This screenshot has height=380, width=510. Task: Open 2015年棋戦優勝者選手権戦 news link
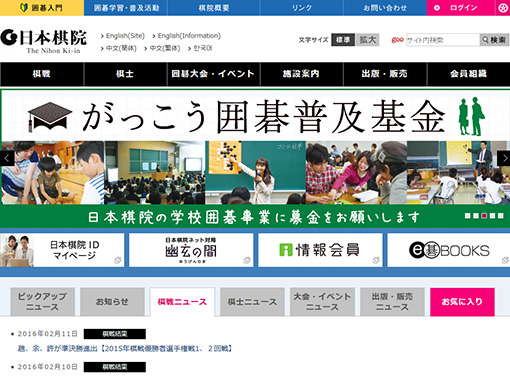point(125,349)
